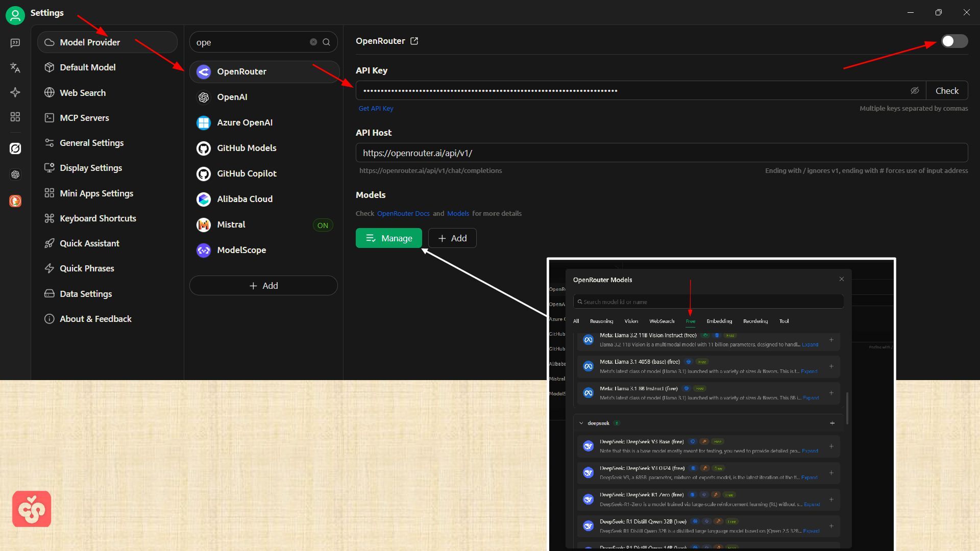Open Keyboard Shortcuts settings
This screenshot has height=551, width=980.
(x=107, y=218)
